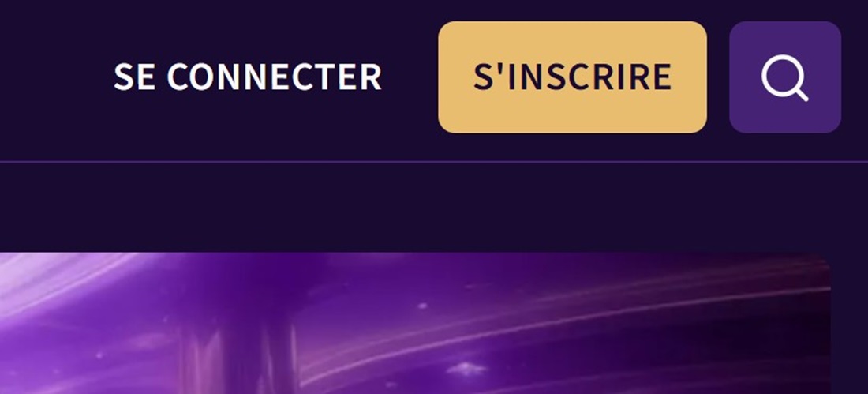Select the search icon in the header

coord(784,77)
